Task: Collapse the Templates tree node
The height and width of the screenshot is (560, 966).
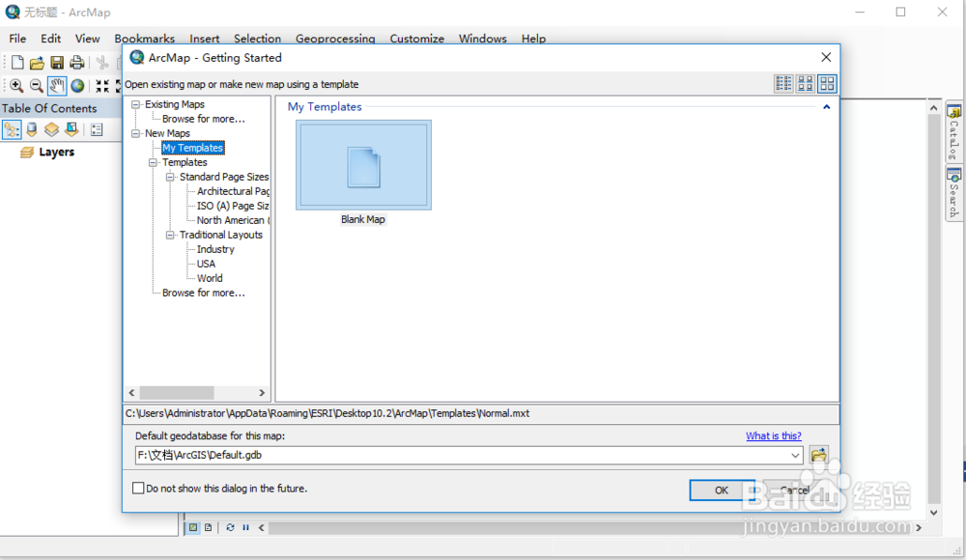Action: pyautogui.click(x=153, y=162)
